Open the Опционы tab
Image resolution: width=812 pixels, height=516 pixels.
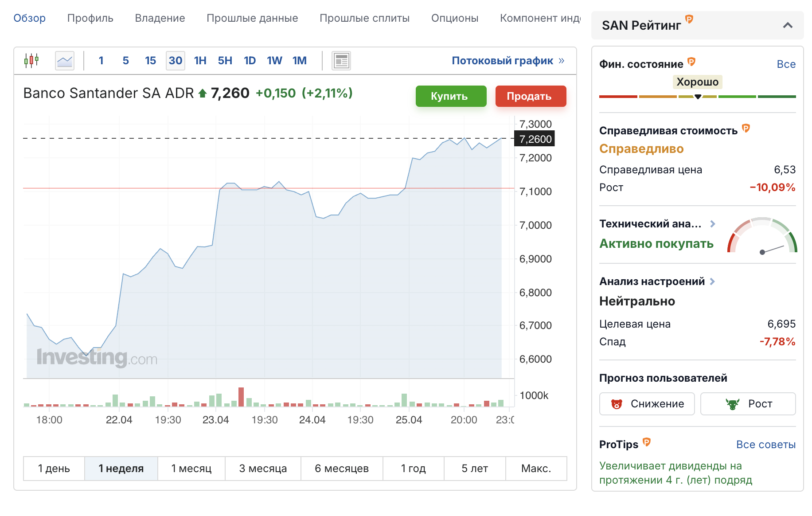click(455, 18)
